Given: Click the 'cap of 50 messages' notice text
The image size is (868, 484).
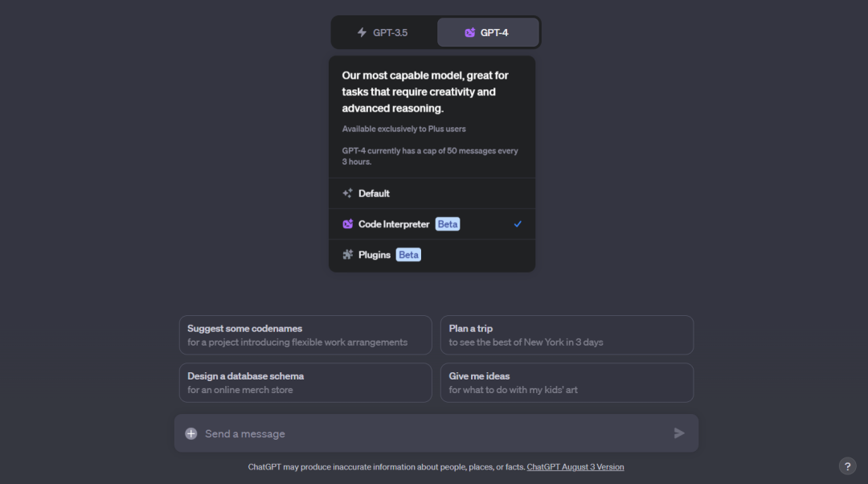Looking at the screenshot, I should coord(430,156).
